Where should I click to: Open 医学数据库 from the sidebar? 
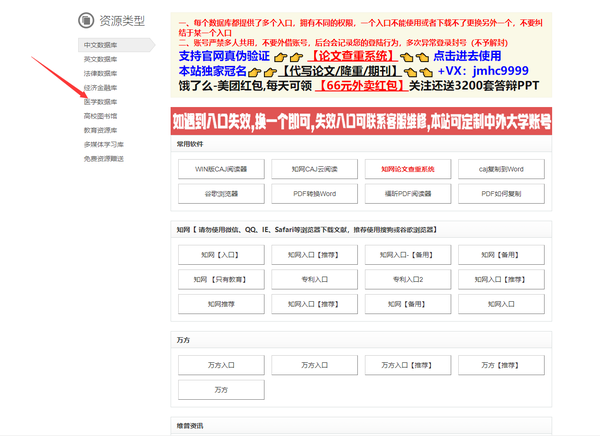pos(100,102)
